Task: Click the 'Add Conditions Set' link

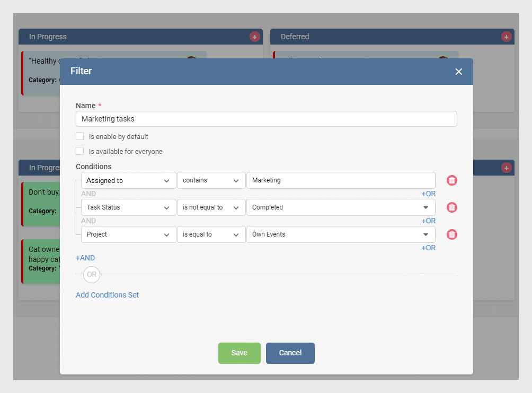Action: pos(107,295)
